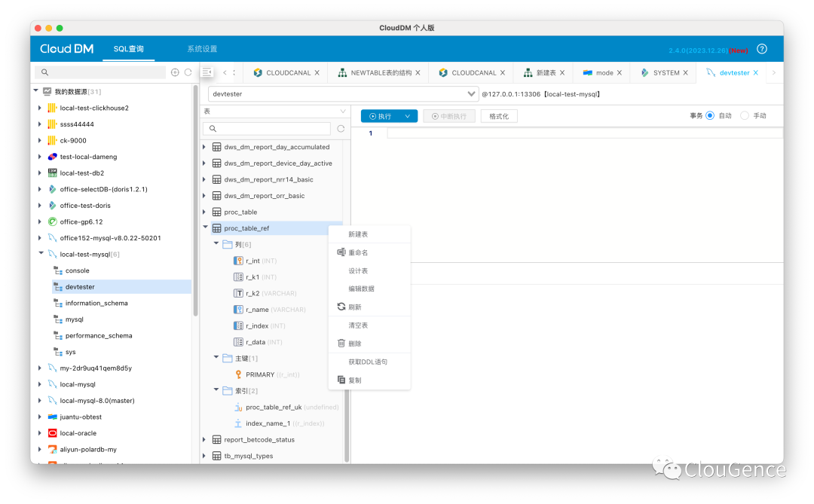This screenshot has width=814, height=504.
Task: Collapse the 主键[1] primary key folder
Action: click(216, 358)
